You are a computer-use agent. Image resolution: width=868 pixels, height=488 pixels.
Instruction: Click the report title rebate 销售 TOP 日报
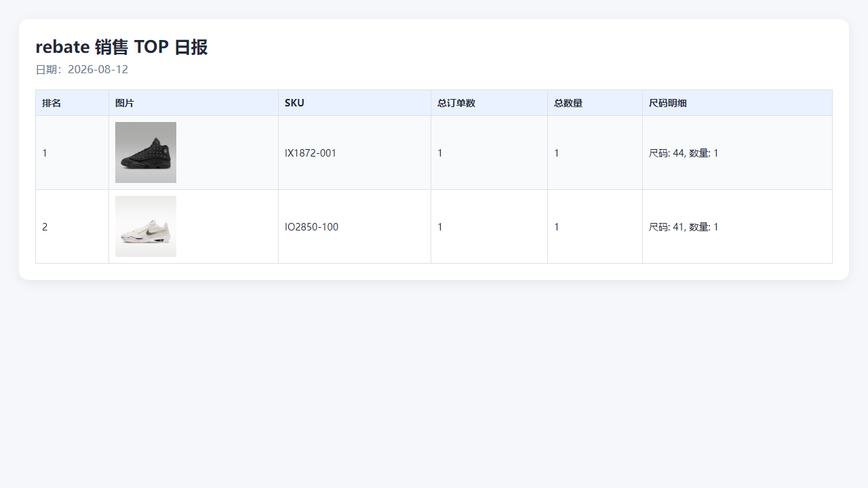(121, 47)
